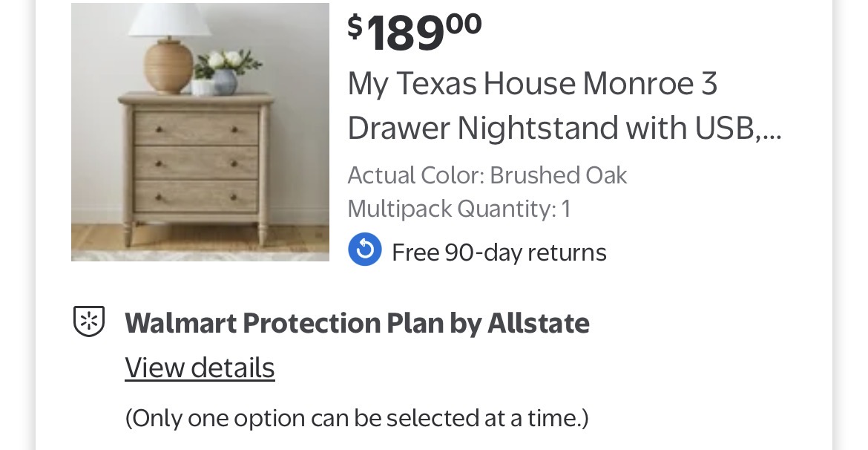Select the Actual Color label text
Viewport: 868px width, 450px height.
[x=415, y=175]
